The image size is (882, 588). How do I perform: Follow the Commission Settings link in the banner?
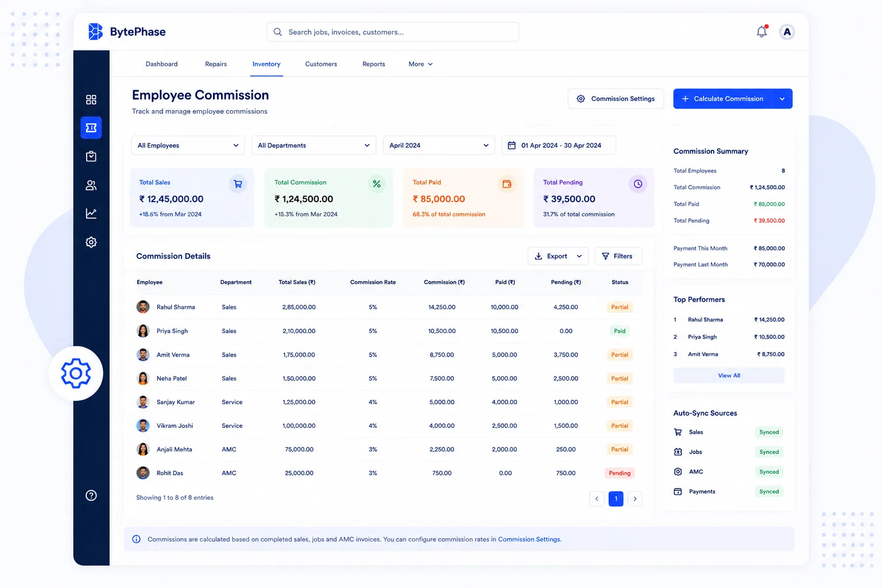click(529, 539)
